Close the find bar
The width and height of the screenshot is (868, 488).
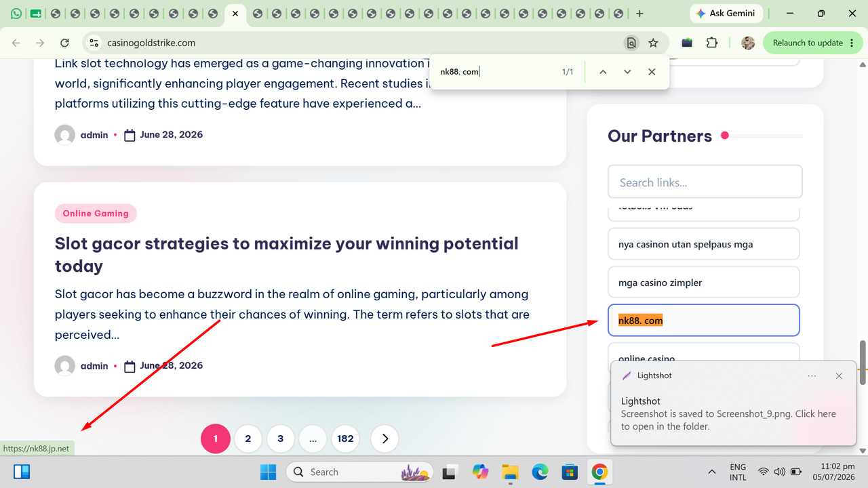click(x=652, y=72)
